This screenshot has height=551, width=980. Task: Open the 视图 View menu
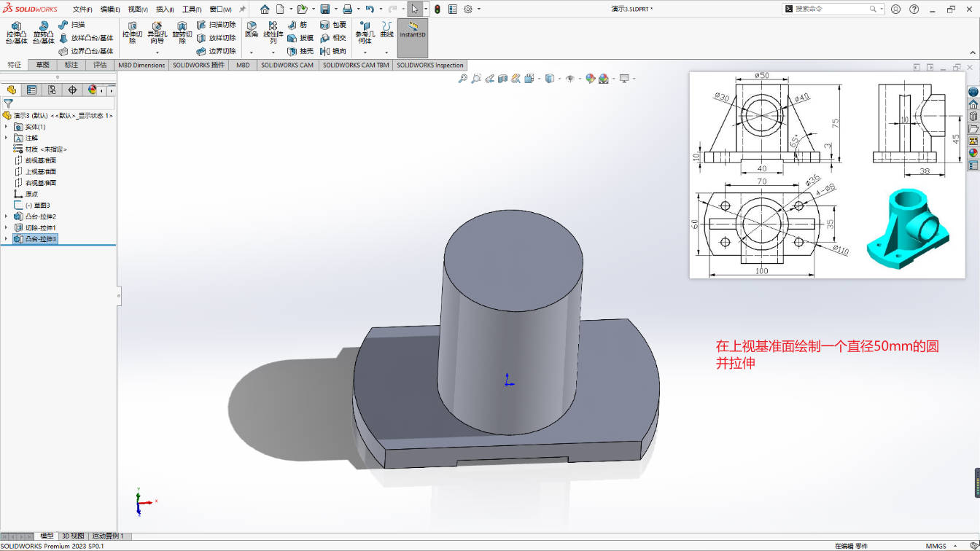tap(138, 9)
